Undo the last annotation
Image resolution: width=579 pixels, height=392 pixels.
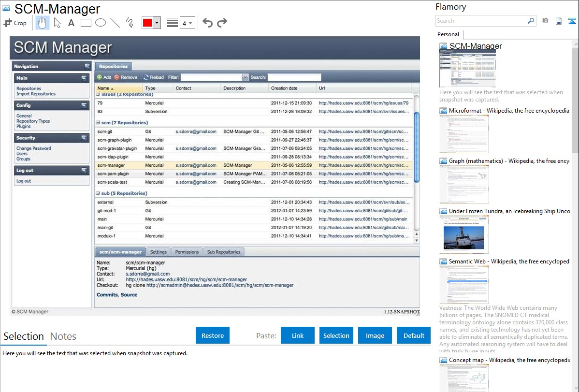coord(207,23)
